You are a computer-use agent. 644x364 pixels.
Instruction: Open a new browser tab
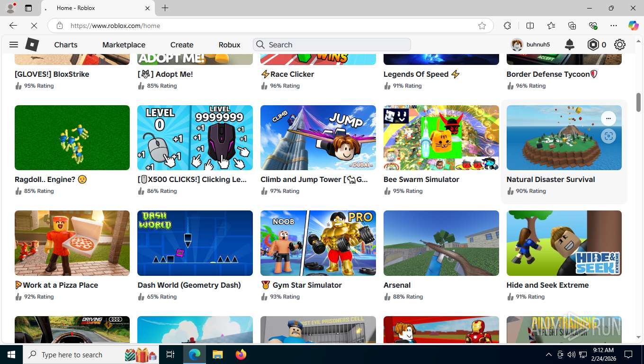coord(165,8)
